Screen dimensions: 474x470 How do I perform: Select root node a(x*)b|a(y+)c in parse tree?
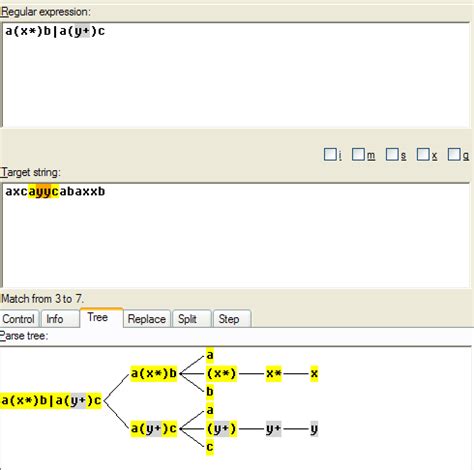[51, 400]
